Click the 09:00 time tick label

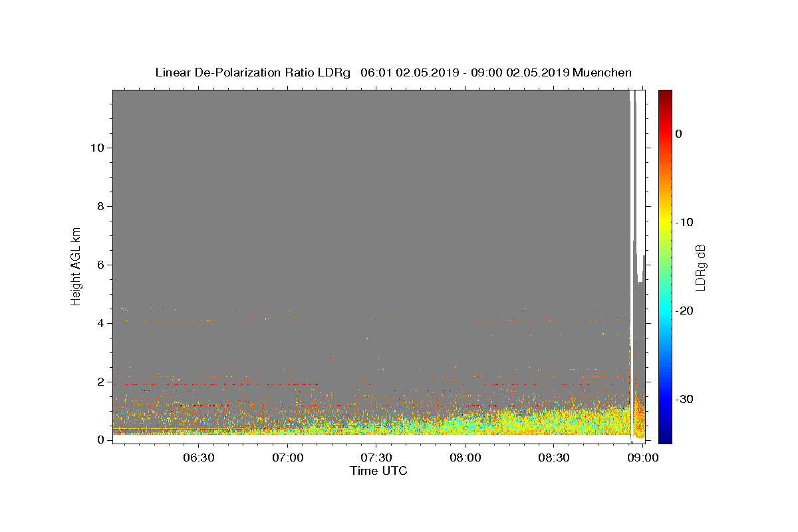tap(642, 458)
